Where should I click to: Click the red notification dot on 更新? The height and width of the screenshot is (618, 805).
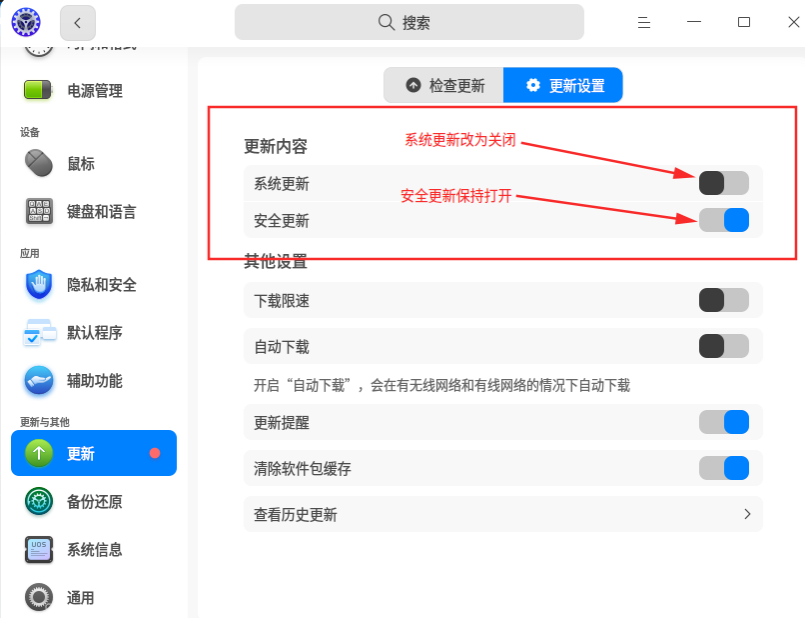(x=155, y=453)
